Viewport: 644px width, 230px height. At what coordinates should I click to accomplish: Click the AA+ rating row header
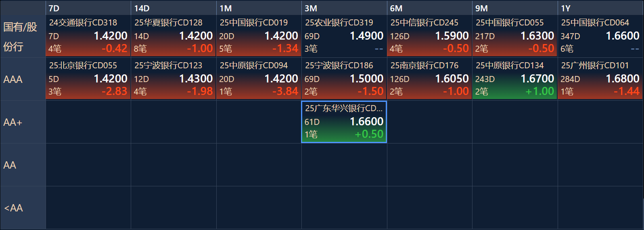click(x=23, y=122)
